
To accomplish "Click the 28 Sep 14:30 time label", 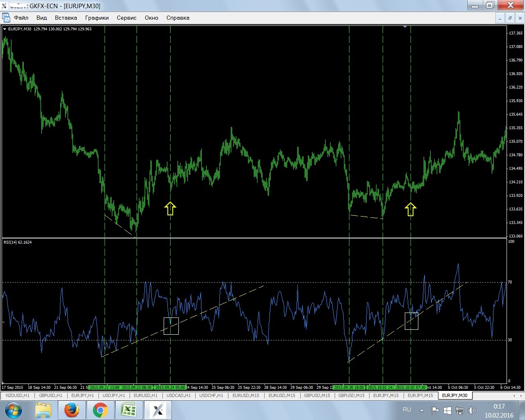I will coord(275,387).
